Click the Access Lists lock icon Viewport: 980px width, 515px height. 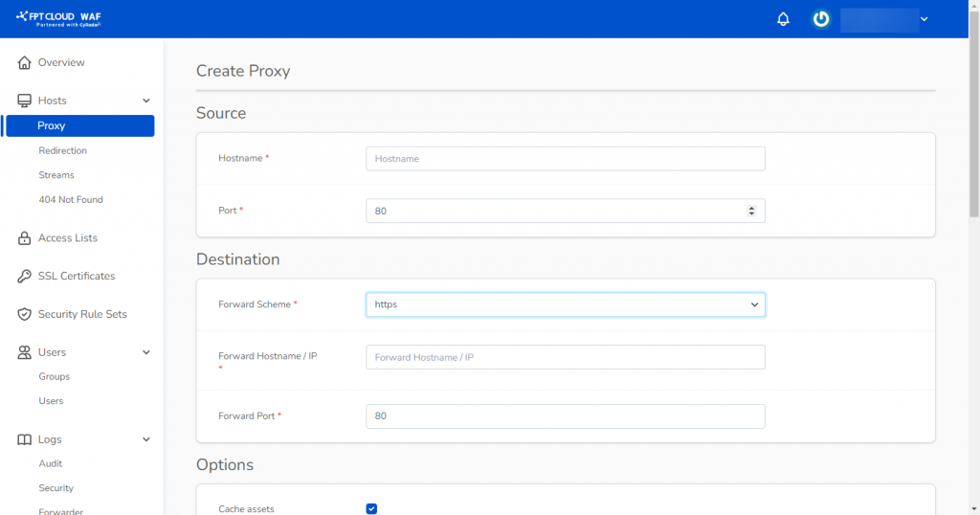click(x=25, y=238)
